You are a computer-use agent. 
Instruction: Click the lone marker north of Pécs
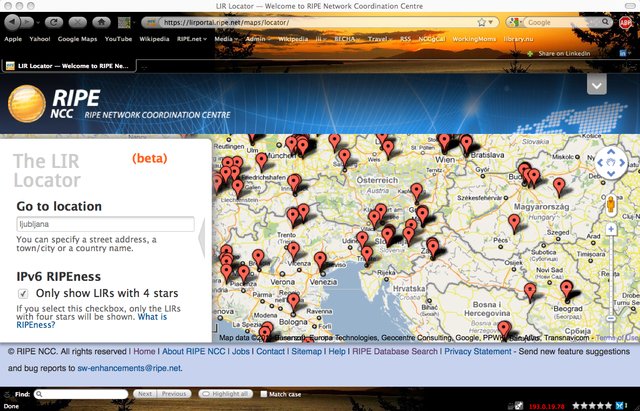point(514,224)
